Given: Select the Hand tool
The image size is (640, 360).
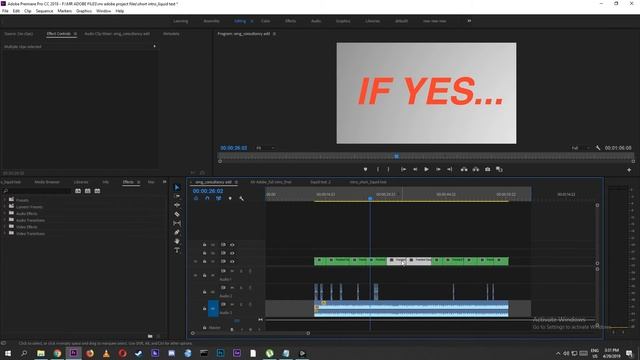Looking at the screenshot, I should point(177,241).
